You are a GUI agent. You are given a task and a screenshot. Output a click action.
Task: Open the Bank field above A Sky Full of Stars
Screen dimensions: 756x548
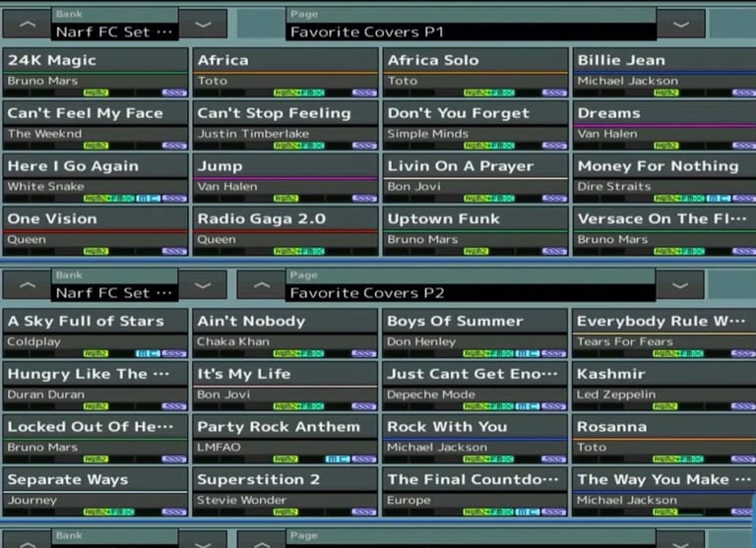coord(115,285)
